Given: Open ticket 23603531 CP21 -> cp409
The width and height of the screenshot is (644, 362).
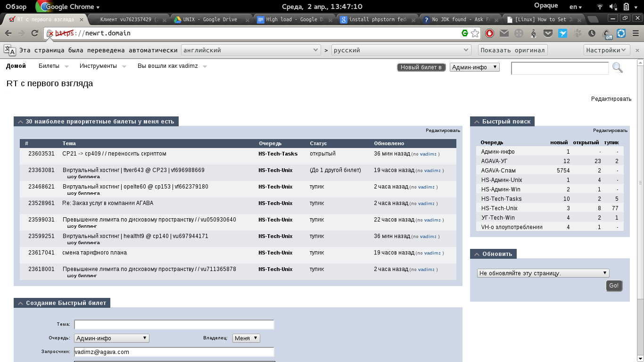Looking at the screenshot, I should click(x=114, y=154).
